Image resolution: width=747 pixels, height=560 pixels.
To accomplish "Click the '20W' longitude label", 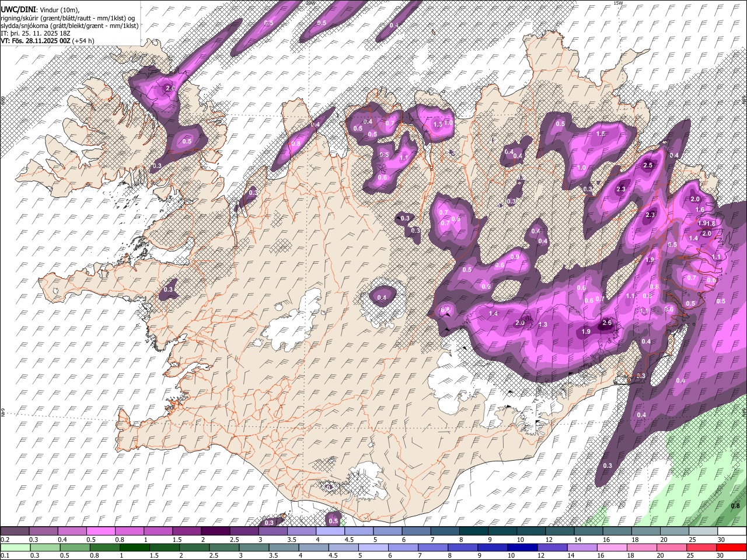I will pos(310,3).
